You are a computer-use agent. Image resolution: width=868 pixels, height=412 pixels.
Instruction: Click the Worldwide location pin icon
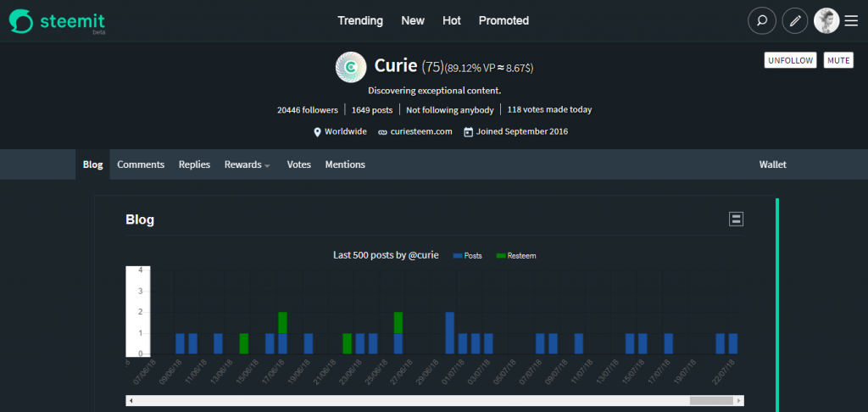tap(317, 132)
